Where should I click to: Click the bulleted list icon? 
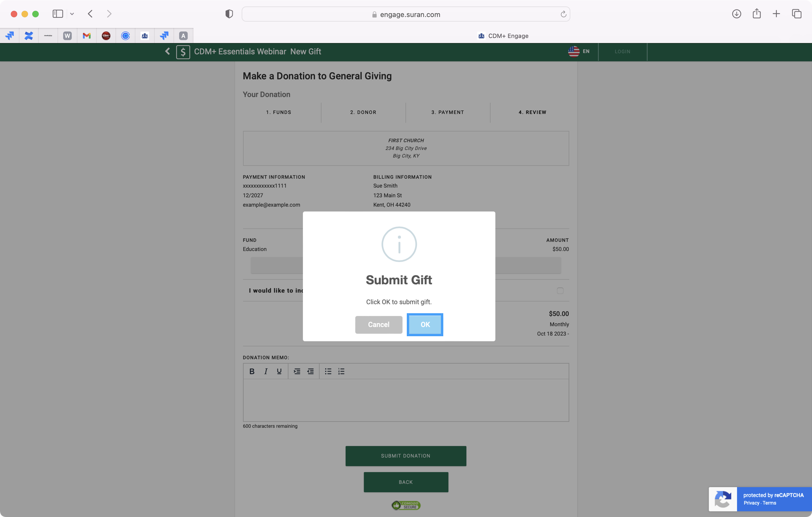[x=328, y=371]
